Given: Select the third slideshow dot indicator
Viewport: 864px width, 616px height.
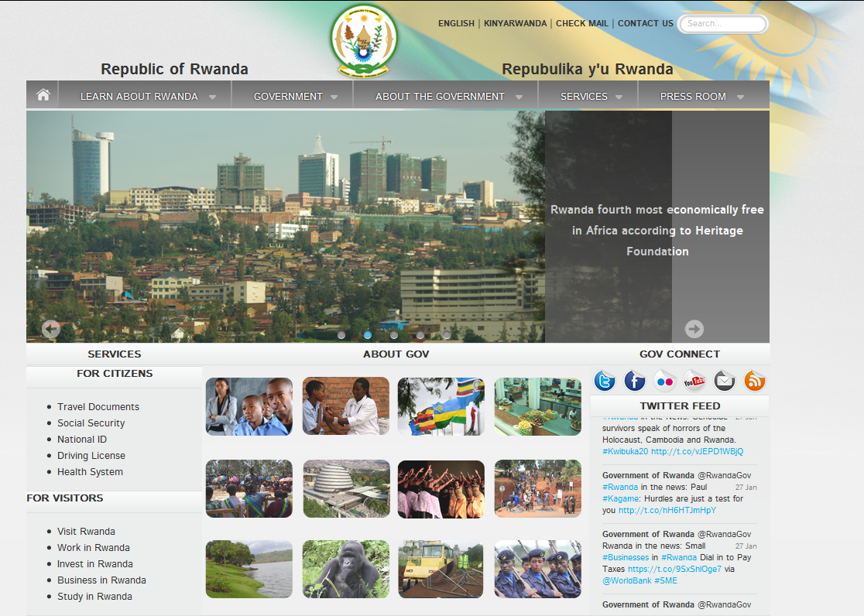Looking at the screenshot, I should [394, 335].
